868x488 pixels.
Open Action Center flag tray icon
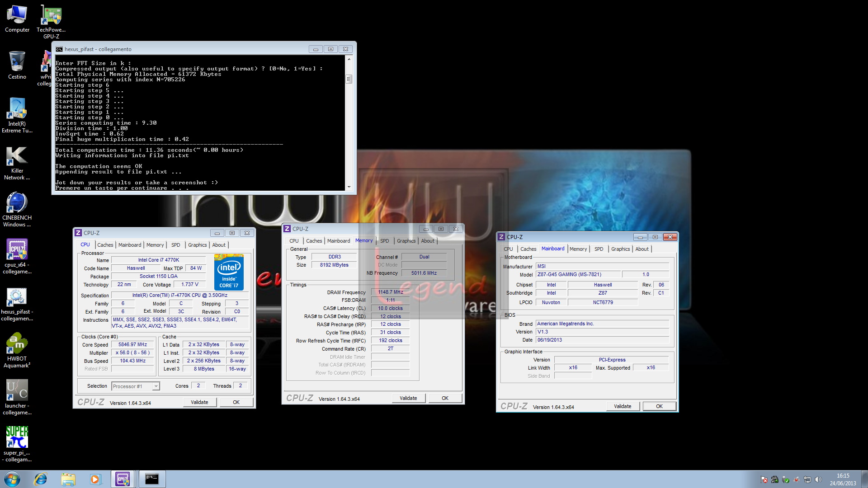click(x=764, y=479)
